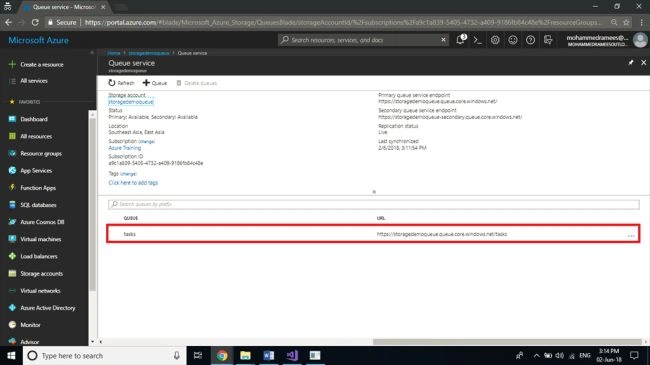Collapse the left sidebar menu
Screen dimensions: 650x365
point(92,53)
